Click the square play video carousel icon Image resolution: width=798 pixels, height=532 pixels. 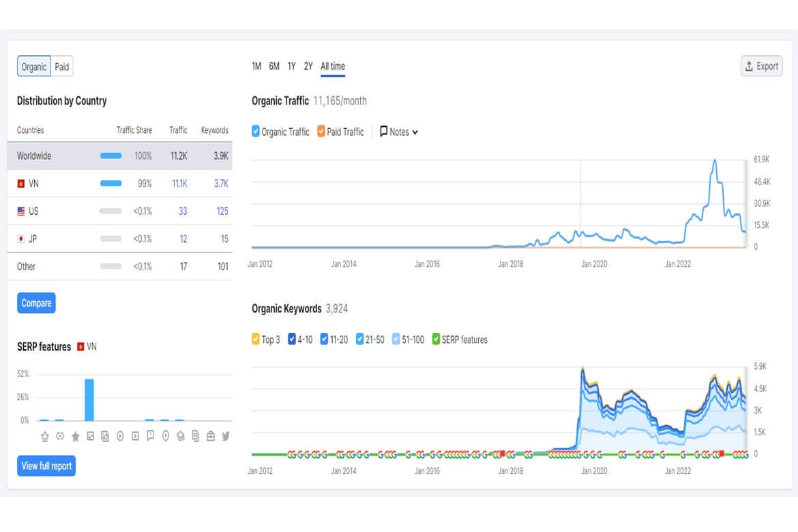coord(135,437)
